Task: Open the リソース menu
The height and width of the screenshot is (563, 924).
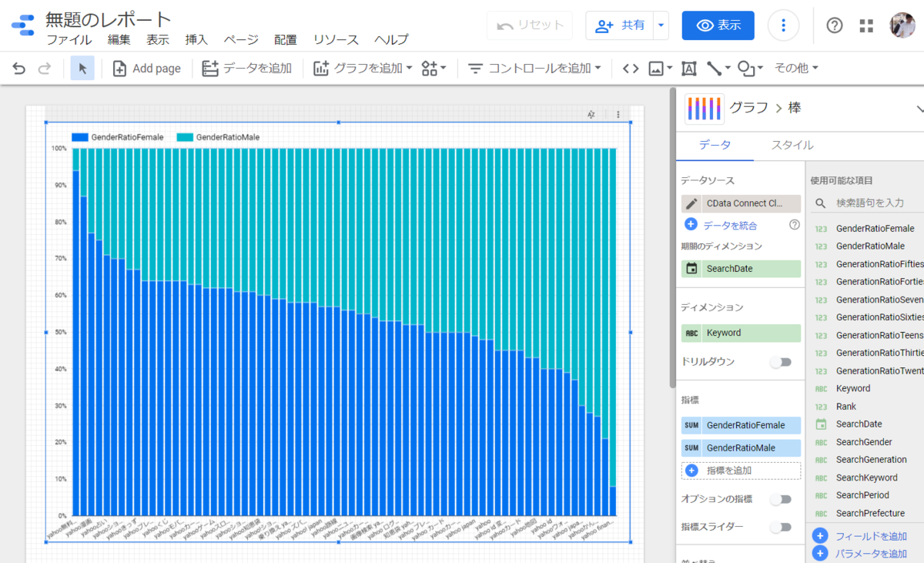Action: point(336,40)
